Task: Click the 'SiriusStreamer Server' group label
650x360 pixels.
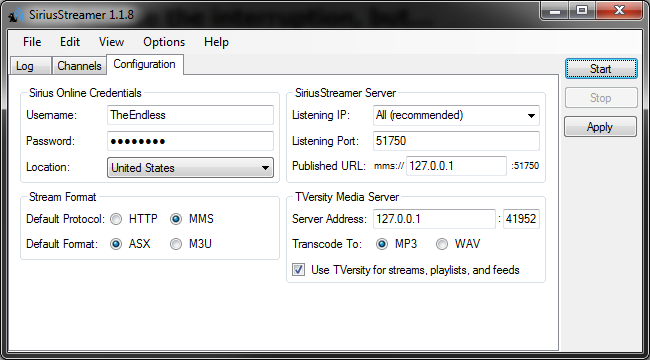Action: pos(345,93)
